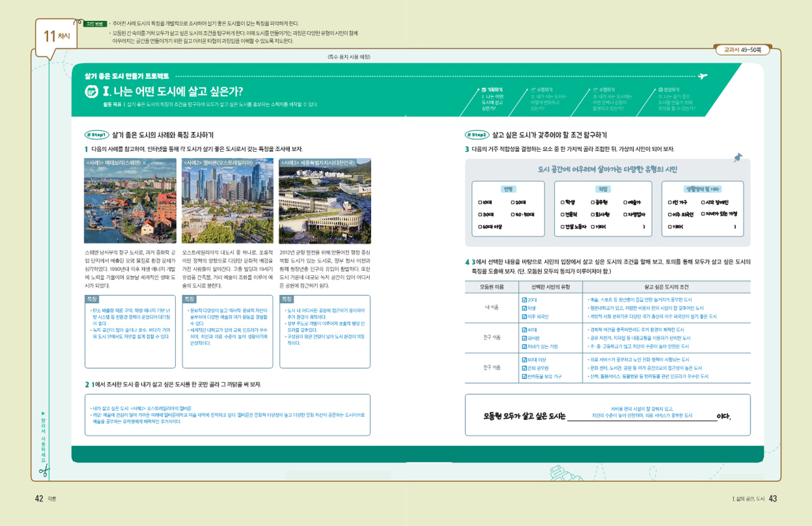Click the '생활양식 및 기타' category label
812x526 pixels.
coord(702,189)
